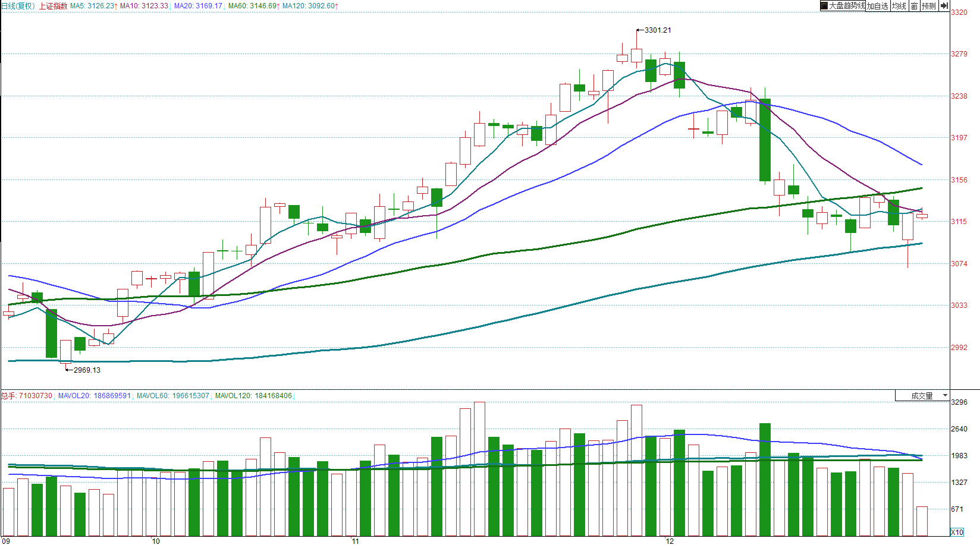The height and width of the screenshot is (545, 980).
Task: Click the 总手 total volume label
Action: [8, 396]
